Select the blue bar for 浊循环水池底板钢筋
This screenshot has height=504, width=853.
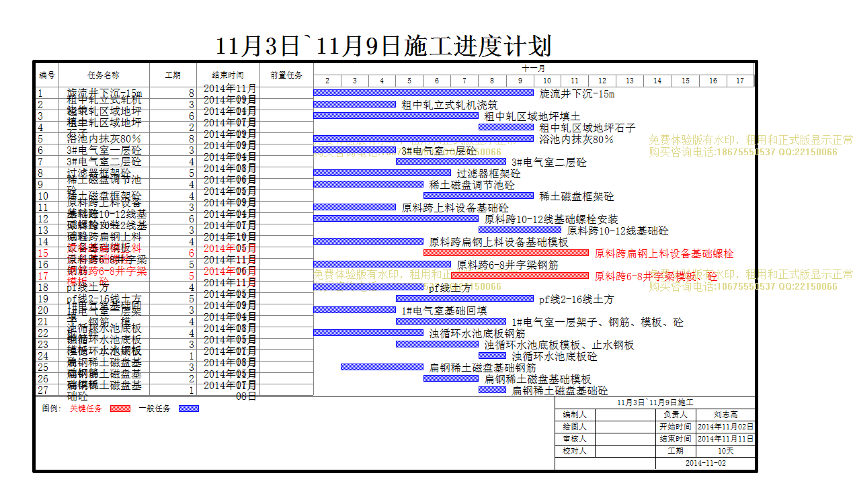[x=368, y=333]
